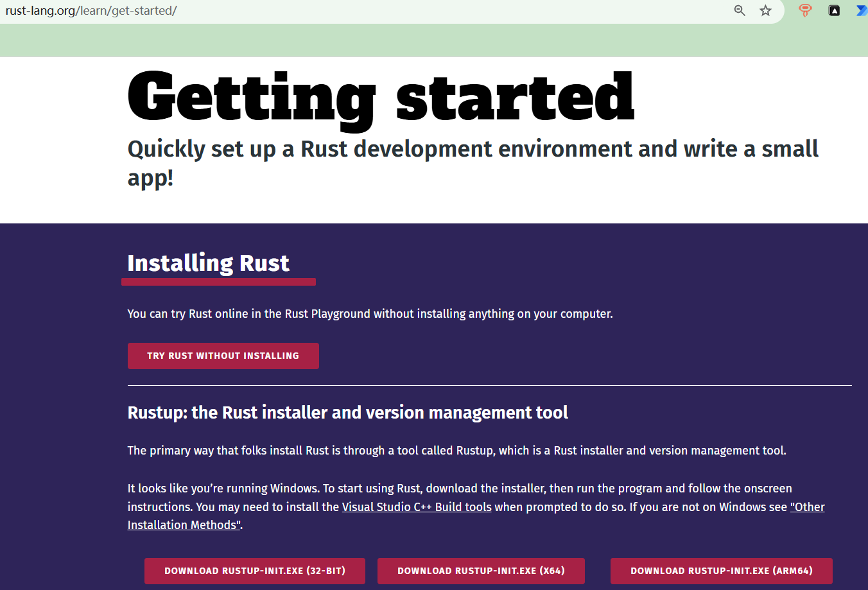868x590 pixels.
Task: Click paragraph about primary way to install Rust
Action: (x=456, y=451)
